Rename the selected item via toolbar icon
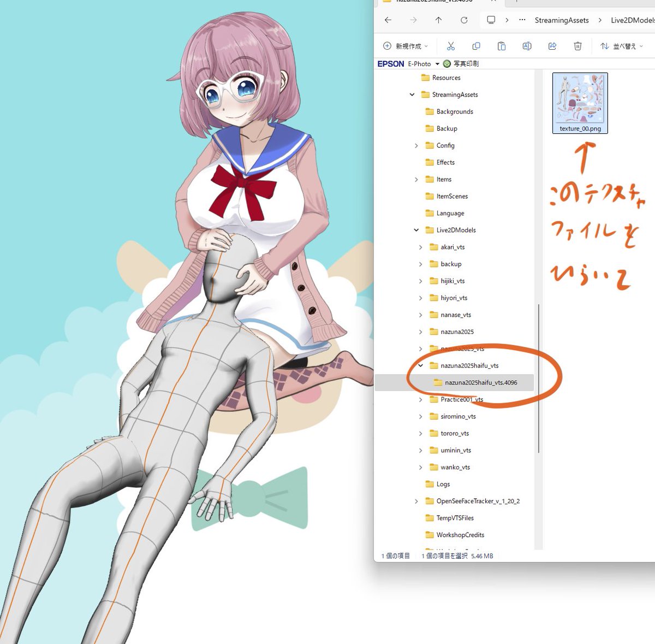This screenshot has height=644, width=655. [x=527, y=46]
